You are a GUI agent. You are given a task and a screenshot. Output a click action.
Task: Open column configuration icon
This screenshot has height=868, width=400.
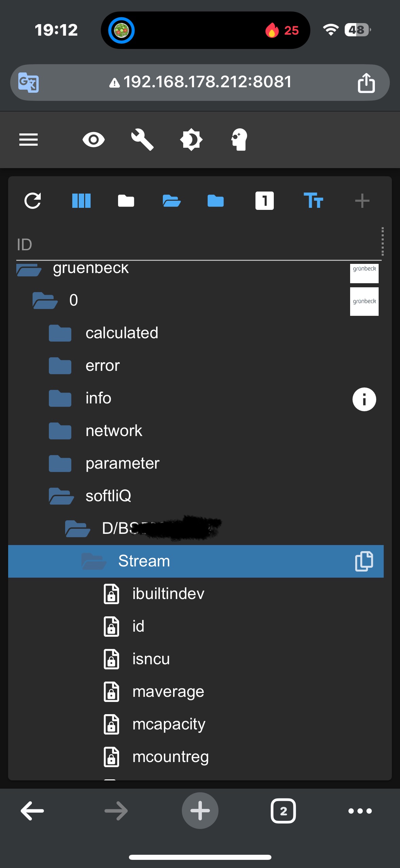(x=81, y=201)
